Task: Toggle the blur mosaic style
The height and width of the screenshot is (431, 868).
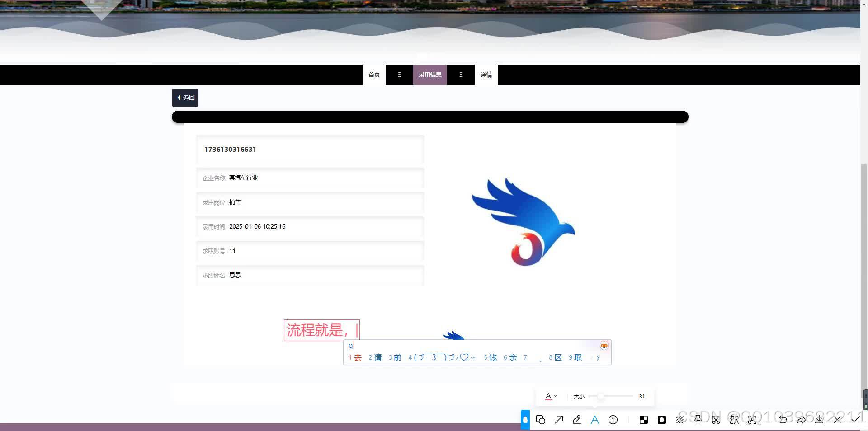Action: 680,420
